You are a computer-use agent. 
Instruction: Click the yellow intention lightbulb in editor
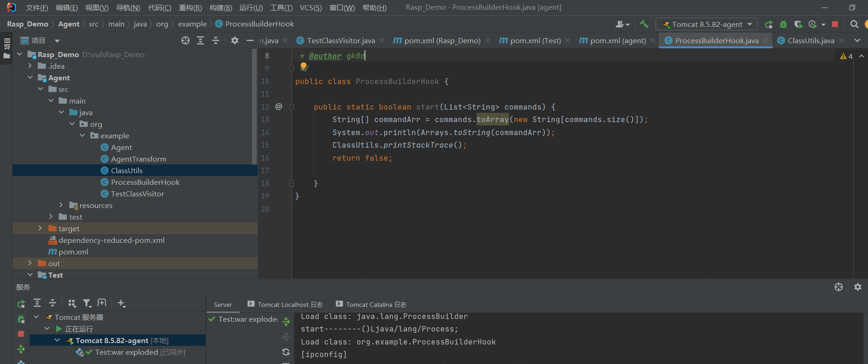(x=304, y=67)
